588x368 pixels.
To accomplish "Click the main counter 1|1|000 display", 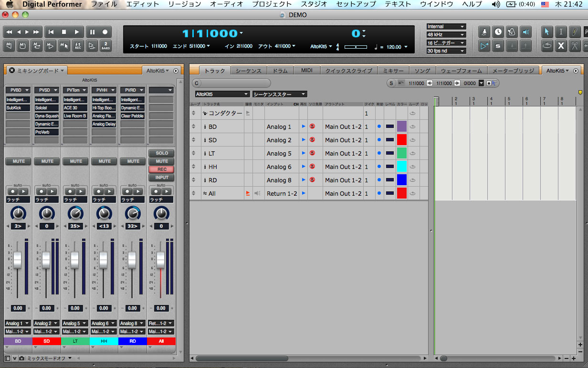I will point(210,33).
